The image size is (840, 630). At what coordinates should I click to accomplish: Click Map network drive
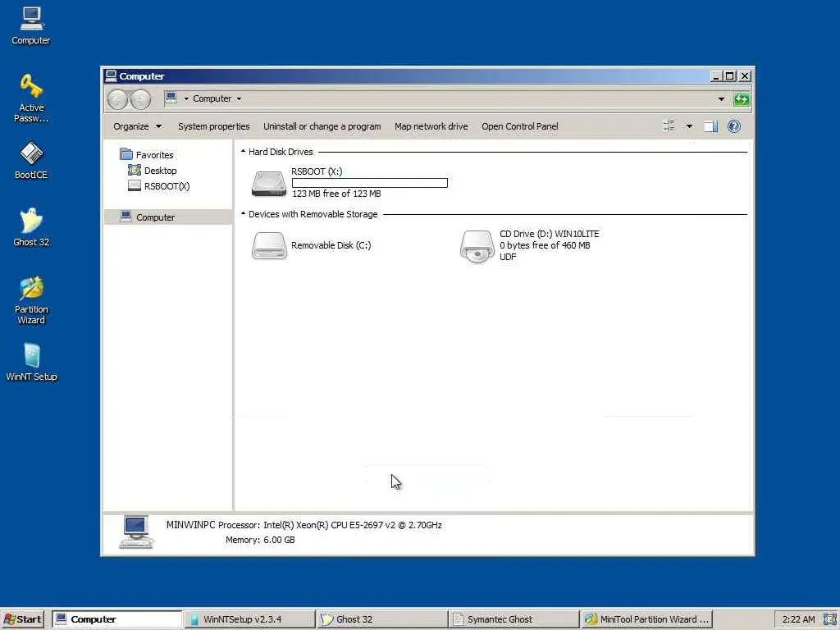(x=431, y=126)
